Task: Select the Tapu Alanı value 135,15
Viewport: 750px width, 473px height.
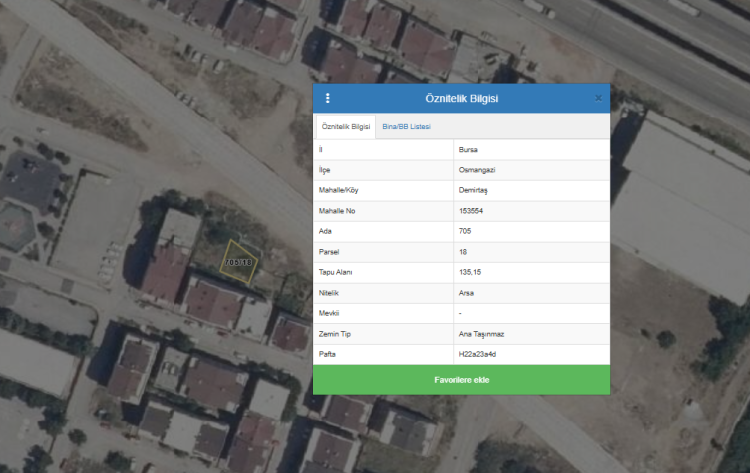Action: tap(469, 272)
